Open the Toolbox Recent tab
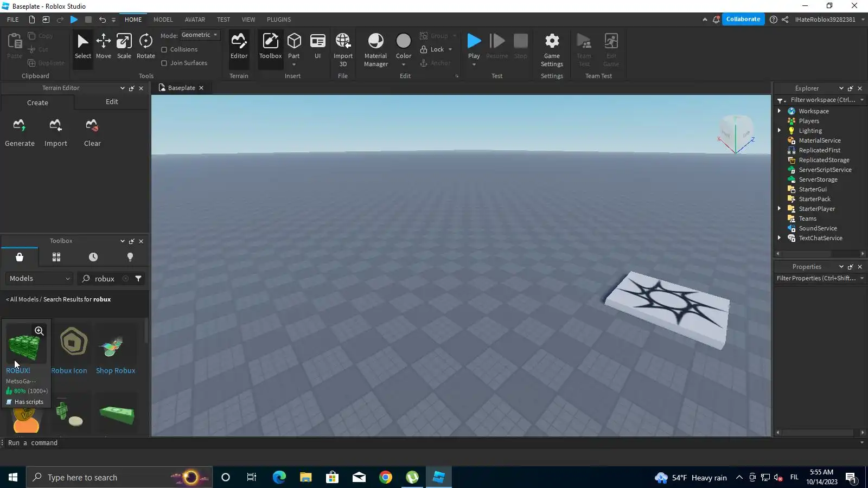 (93, 257)
